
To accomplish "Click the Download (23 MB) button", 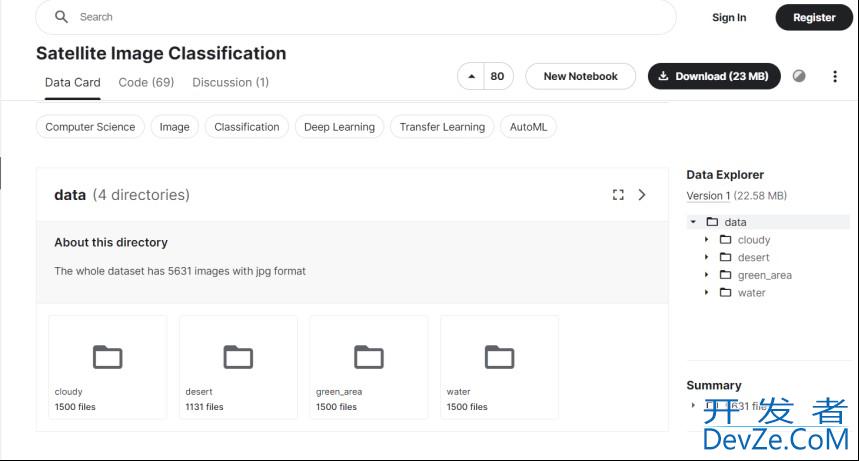I will [714, 76].
